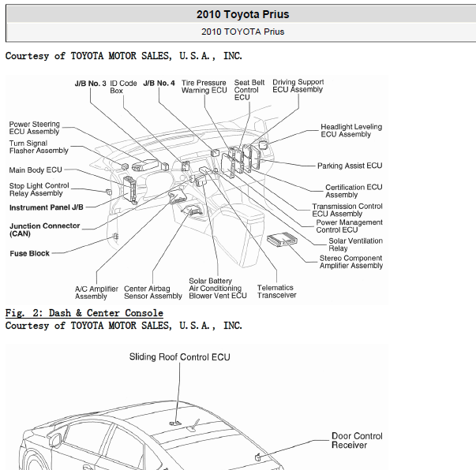Click the 'Junction Connector (CAN)' label
This screenshot has height=470, width=476.
tap(45, 229)
